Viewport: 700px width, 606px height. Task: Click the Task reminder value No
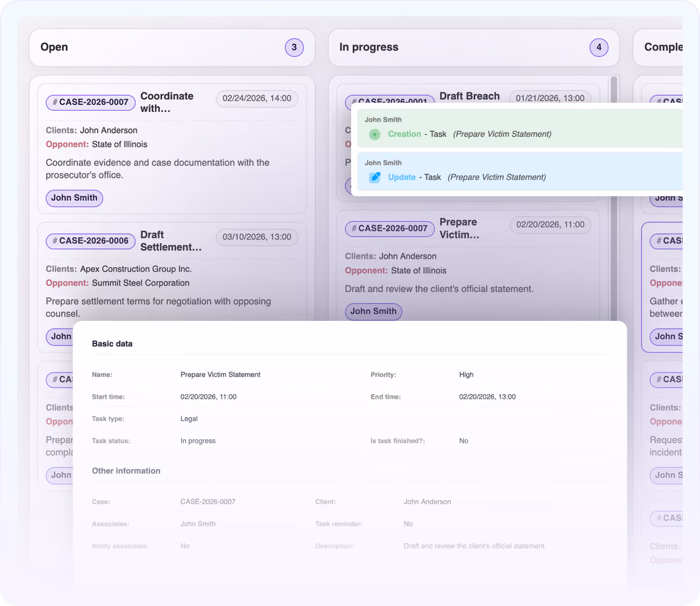click(x=408, y=524)
